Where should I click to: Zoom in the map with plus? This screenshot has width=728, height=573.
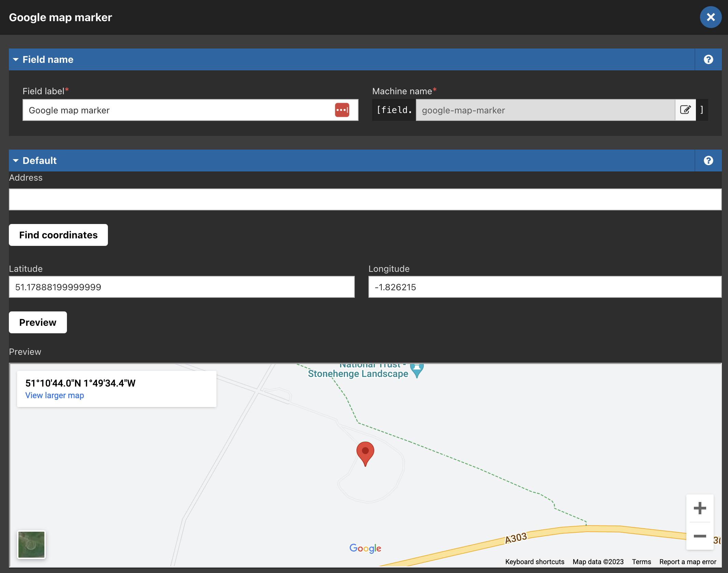pyautogui.click(x=700, y=508)
